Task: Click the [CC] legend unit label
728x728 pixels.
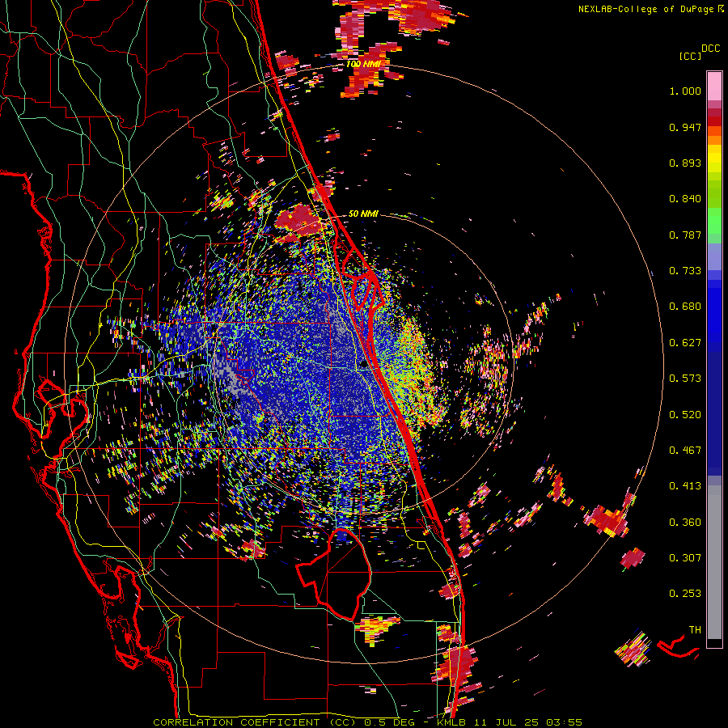Action: coord(690,56)
